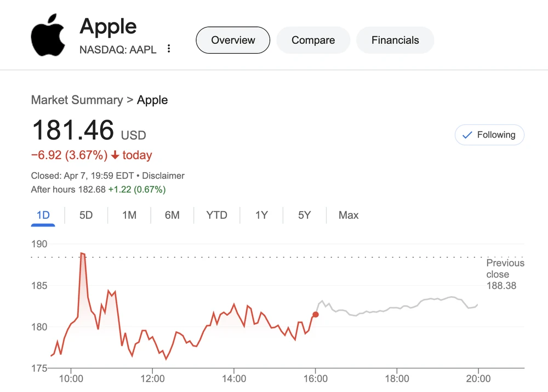Enable the 1D chart view toggle
548x392 pixels.
[43, 215]
